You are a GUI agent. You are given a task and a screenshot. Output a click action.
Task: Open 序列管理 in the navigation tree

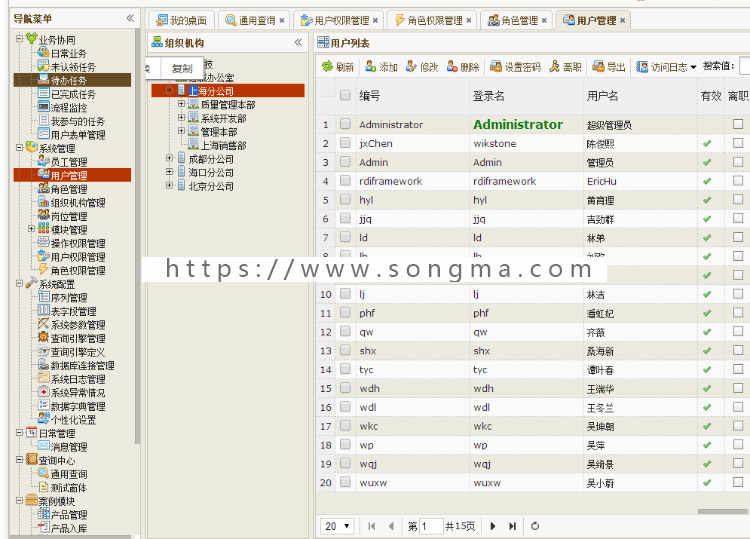pyautogui.click(x=68, y=297)
